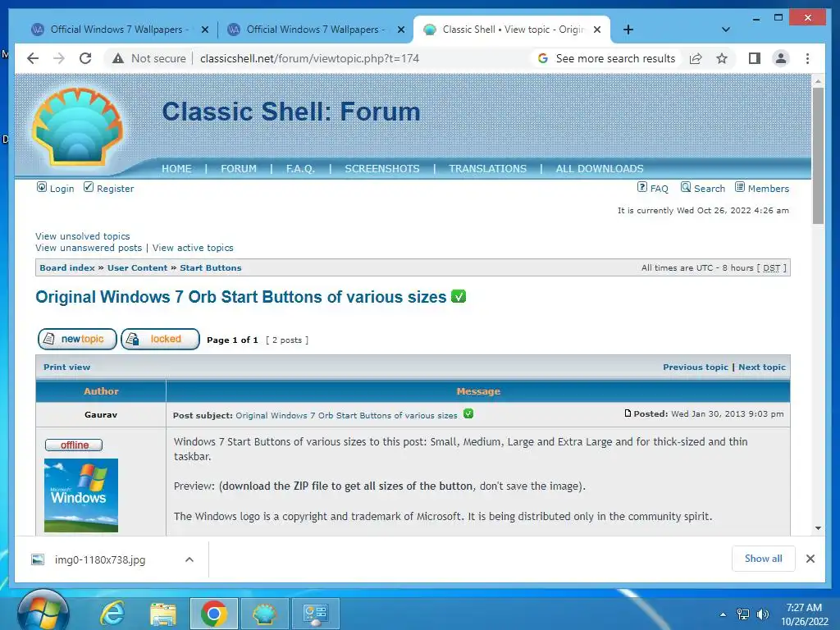Toggle the browser side panel
Image resolution: width=840 pixels, height=630 pixels.
pyautogui.click(x=755, y=58)
